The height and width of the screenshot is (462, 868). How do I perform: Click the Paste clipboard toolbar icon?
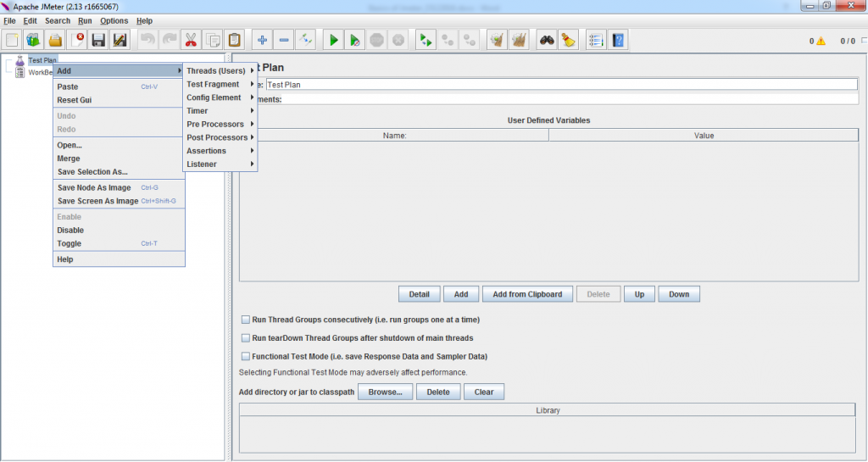coord(235,41)
